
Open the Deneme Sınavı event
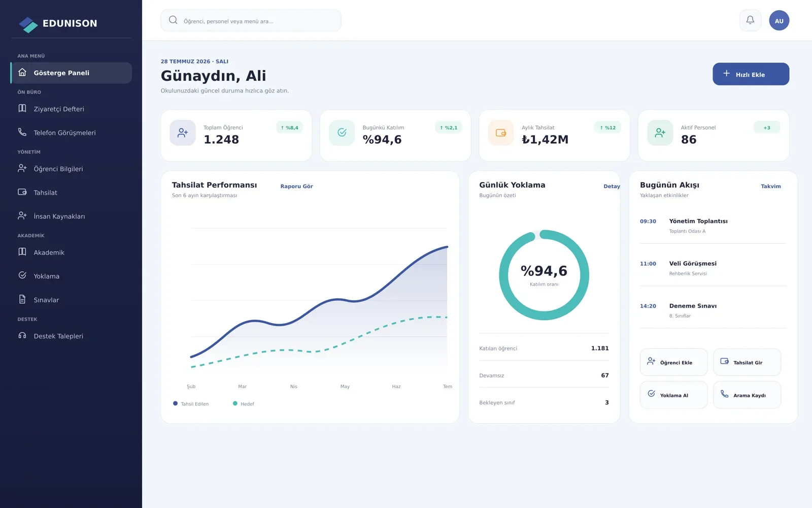coord(713,310)
